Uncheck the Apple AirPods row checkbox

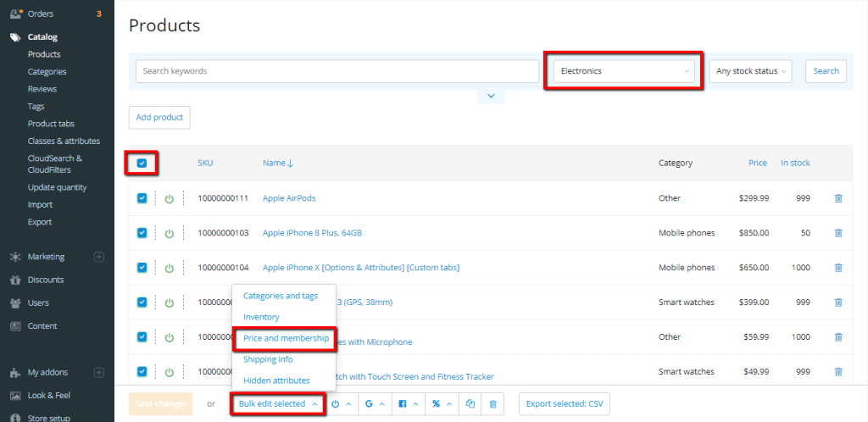point(142,198)
